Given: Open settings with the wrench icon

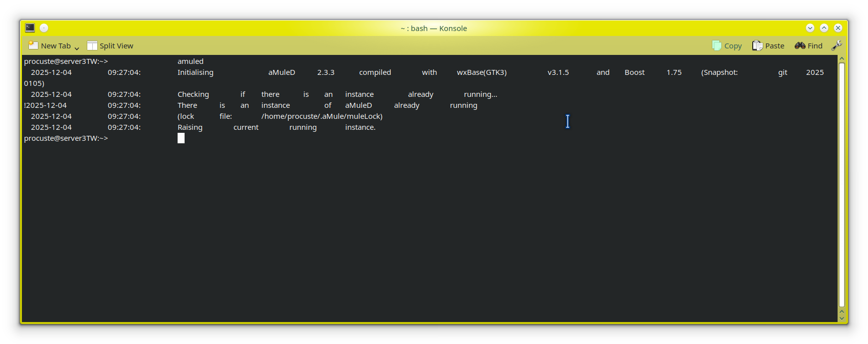Looking at the screenshot, I should (837, 45).
